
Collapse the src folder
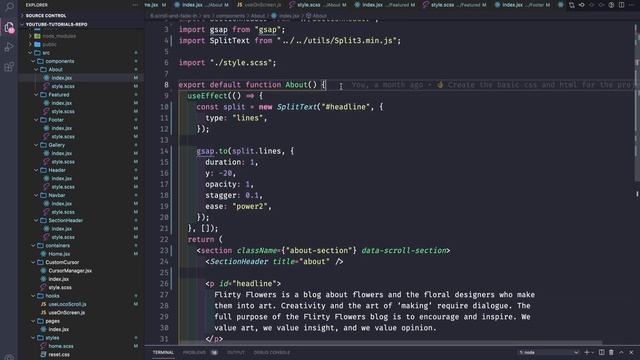pyautogui.click(x=30, y=53)
